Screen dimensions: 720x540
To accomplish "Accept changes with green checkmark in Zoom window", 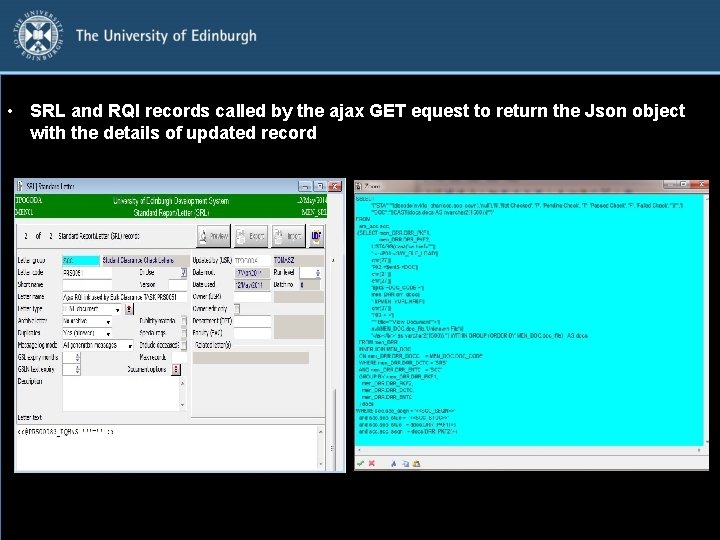I will tap(360, 463).
